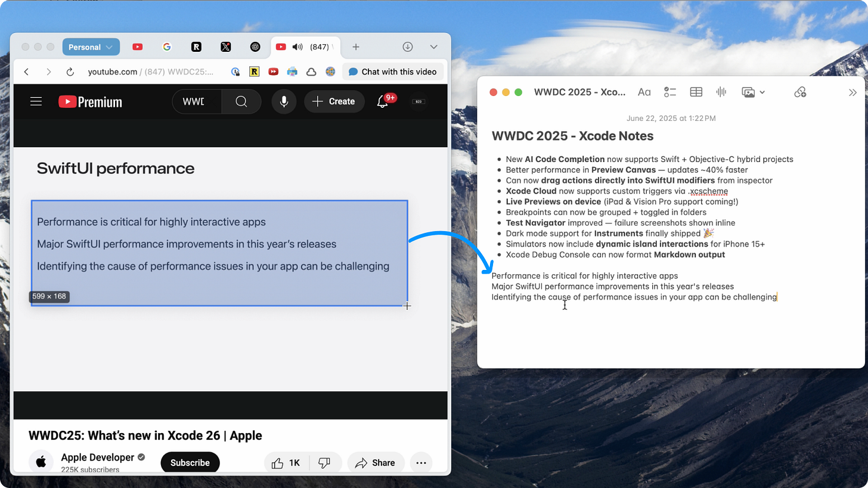Screen dimensions: 868x488
Task: Dislike the video with thumbs down
Action: [324, 462]
